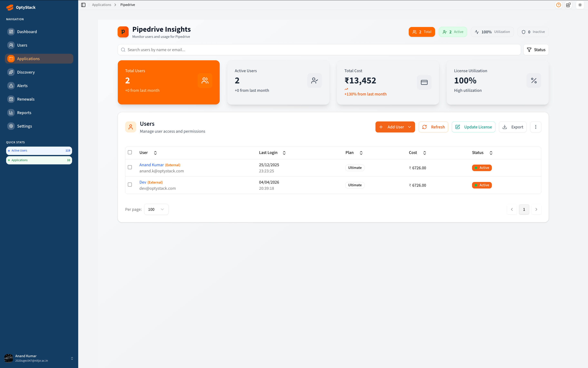Click the anand.k@optystack.com email

pos(161,171)
